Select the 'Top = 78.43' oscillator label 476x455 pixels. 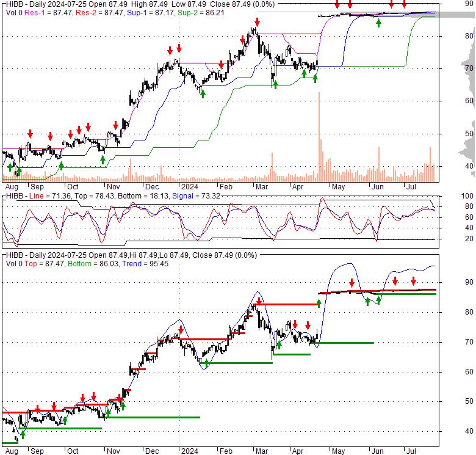pos(94,196)
